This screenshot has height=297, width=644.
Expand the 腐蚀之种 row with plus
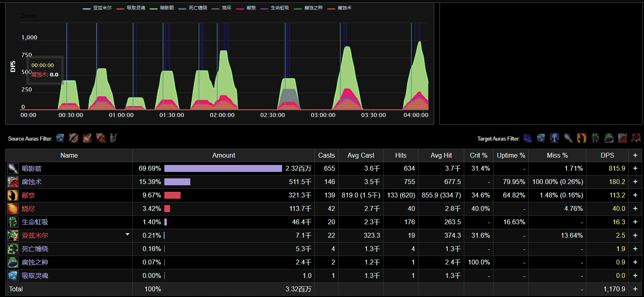coord(635,262)
